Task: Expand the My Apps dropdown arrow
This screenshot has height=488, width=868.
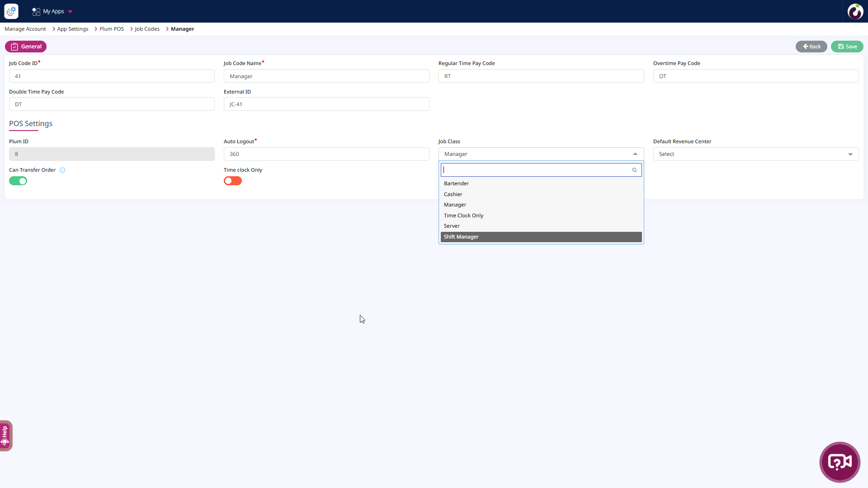Action: point(70,12)
